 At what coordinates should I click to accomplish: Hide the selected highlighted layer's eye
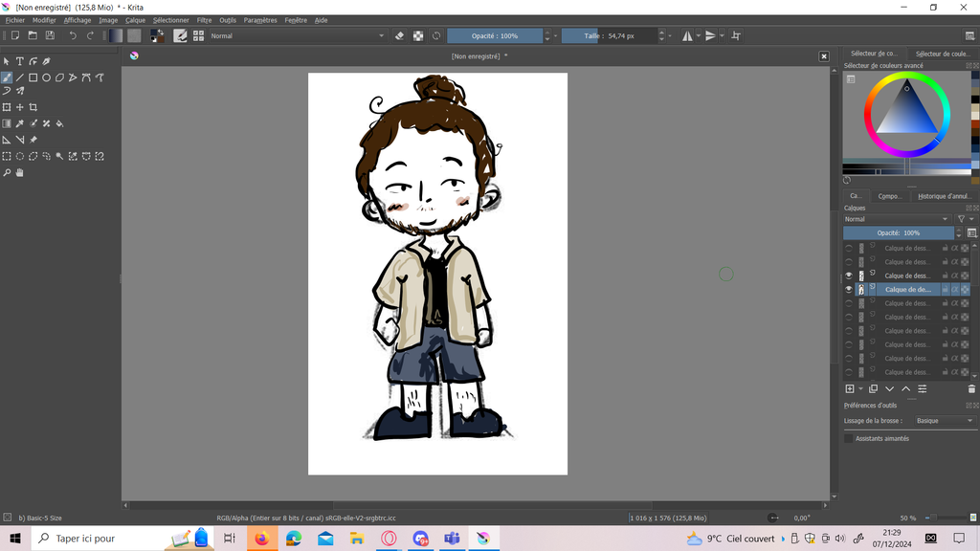(848, 289)
